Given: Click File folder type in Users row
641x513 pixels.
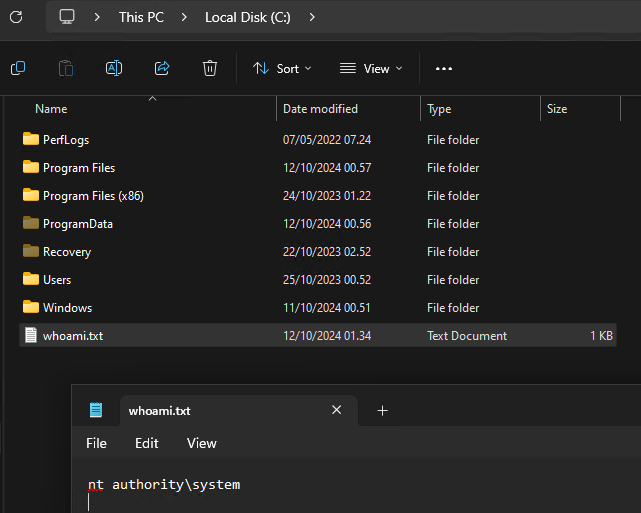Looking at the screenshot, I should coord(453,280).
